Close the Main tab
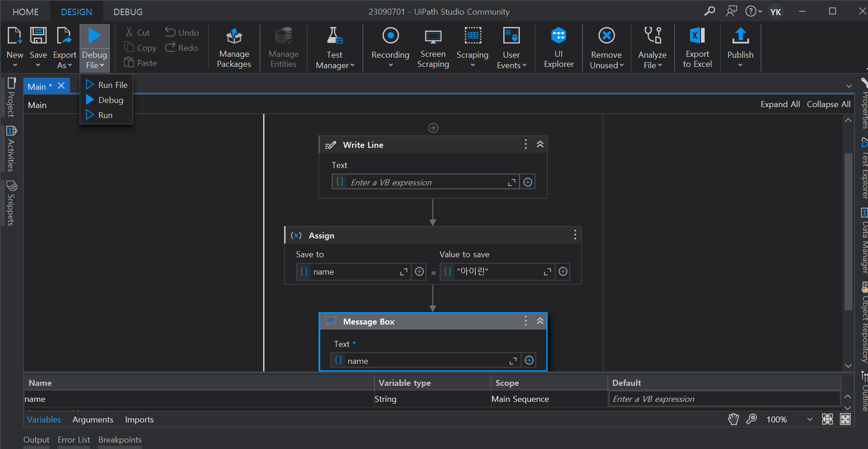 tap(61, 86)
